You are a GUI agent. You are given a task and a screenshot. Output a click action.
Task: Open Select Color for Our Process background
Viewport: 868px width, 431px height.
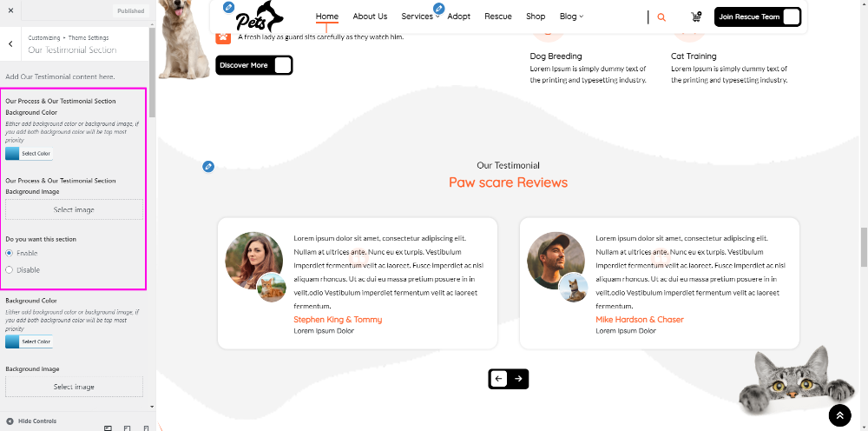(x=29, y=154)
